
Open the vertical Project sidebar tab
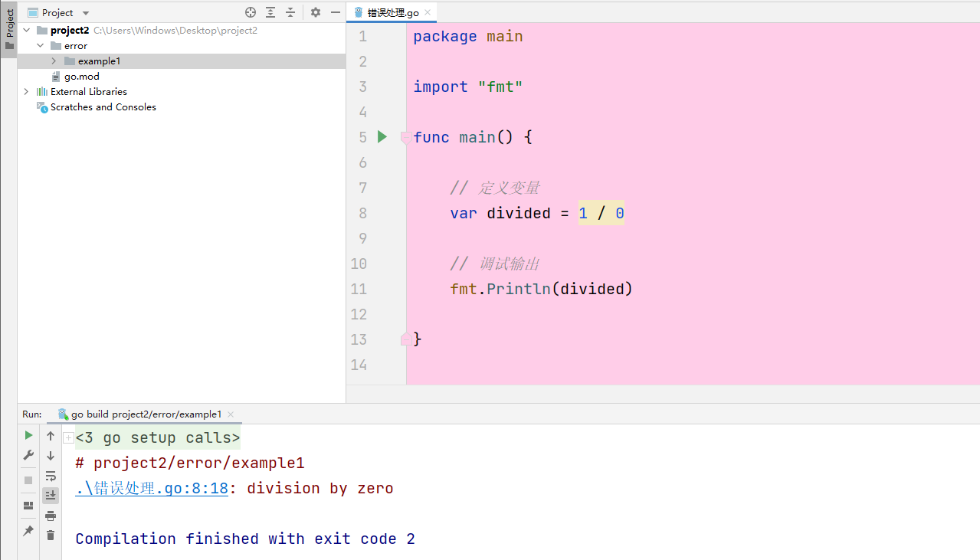point(9,29)
